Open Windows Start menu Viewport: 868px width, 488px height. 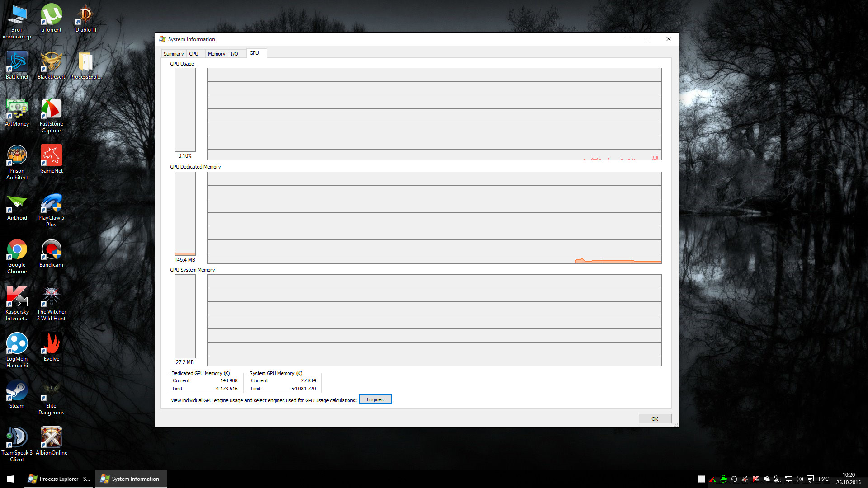11,479
